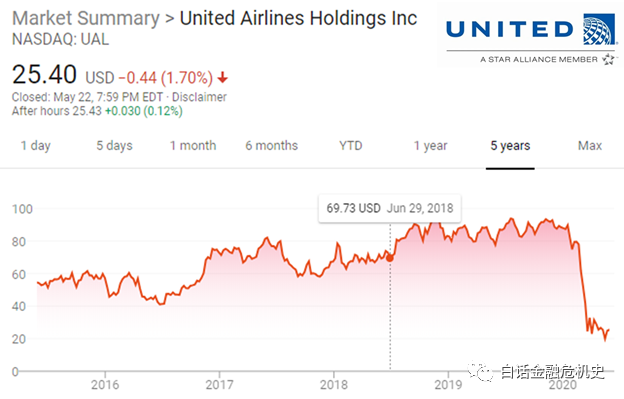Show the Max range chart
This screenshot has height=399, width=624.
coord(590,146)
